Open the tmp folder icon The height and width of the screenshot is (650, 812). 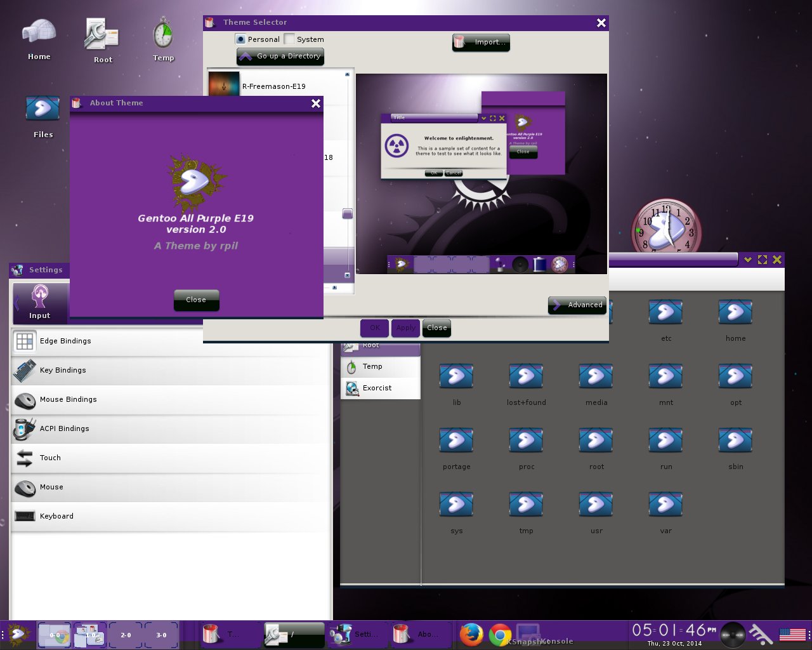tap(526, 504)
